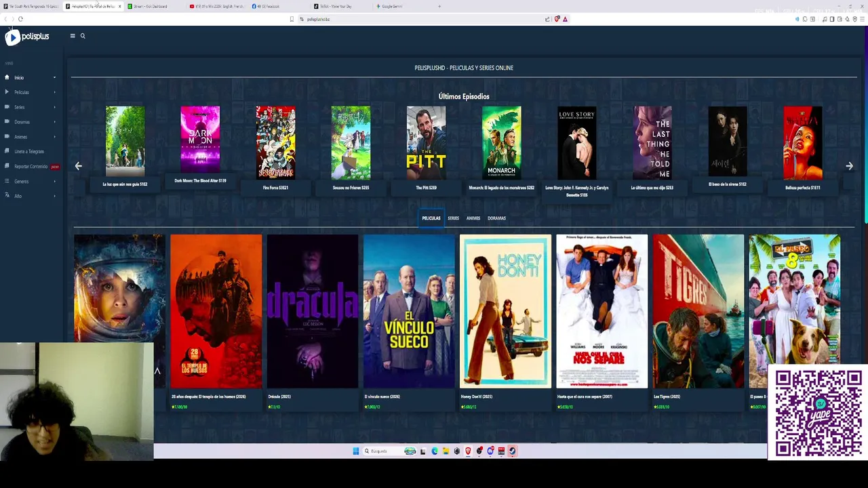
Task: Expand the Animes submenu arrow
Action: [x=54, y=137]
